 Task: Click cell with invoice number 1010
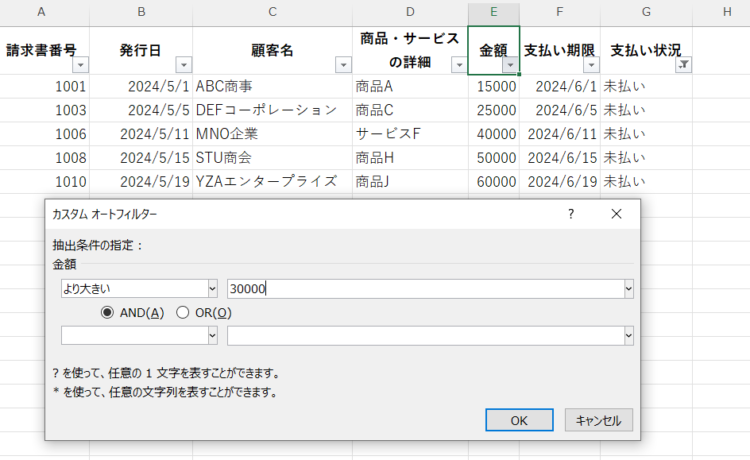coord(44,182)
